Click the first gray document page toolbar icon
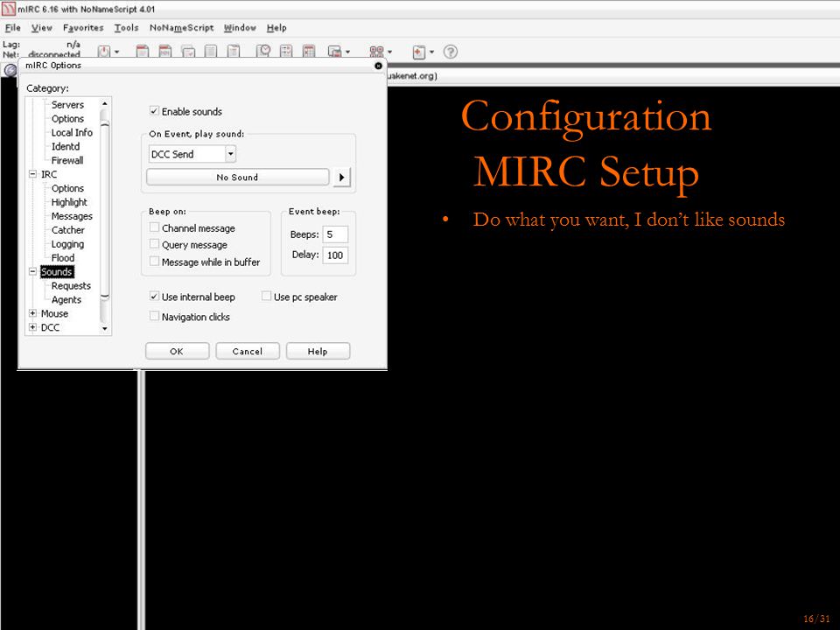 [x=211, y=52]
